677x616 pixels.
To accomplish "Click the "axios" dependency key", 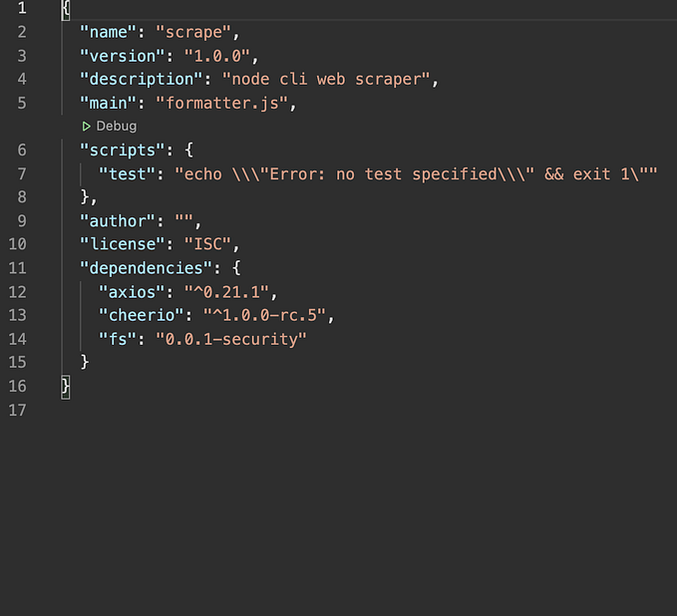I will pyautogui.click(x=132, y=292).
